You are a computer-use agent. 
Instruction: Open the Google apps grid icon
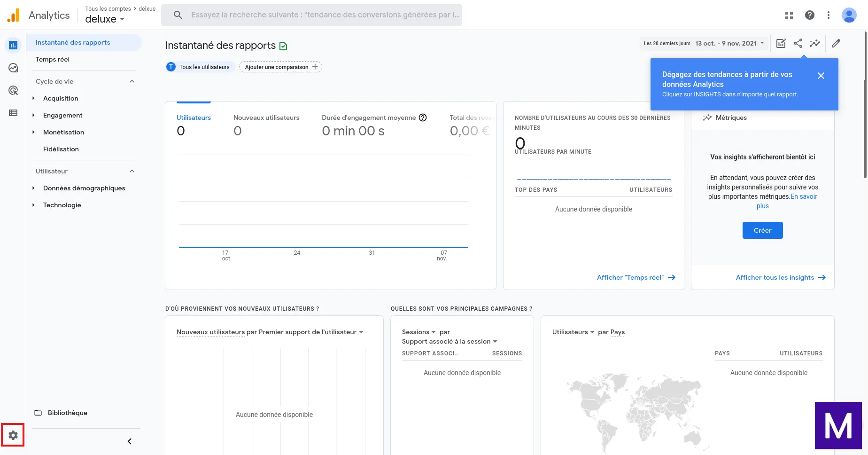[x=789, y=15]
